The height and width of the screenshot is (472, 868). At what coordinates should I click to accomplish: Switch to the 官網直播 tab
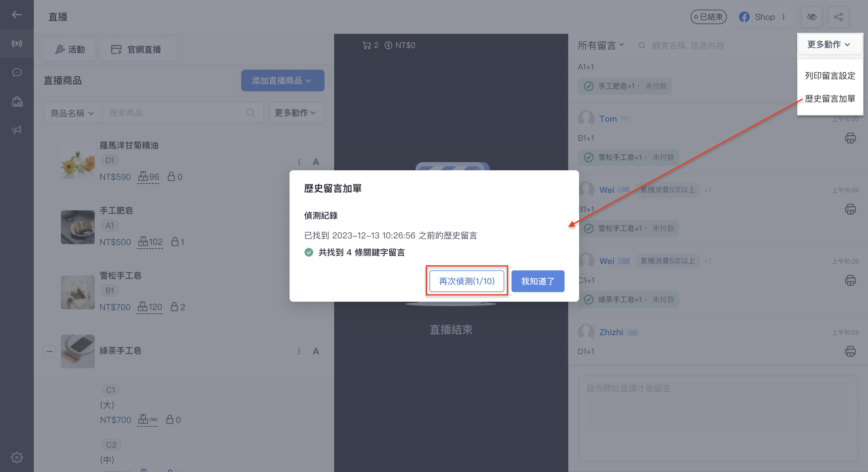click(138, 49)
